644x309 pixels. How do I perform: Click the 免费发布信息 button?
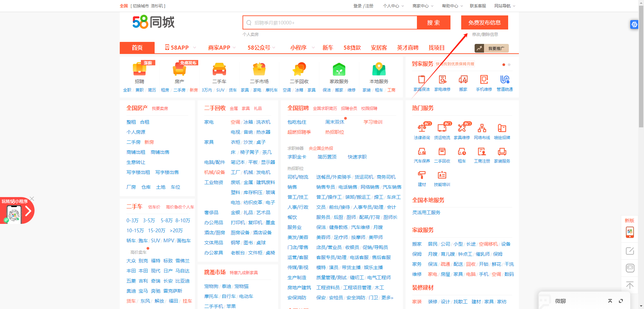pyautogui.click(x=485, y=22)
